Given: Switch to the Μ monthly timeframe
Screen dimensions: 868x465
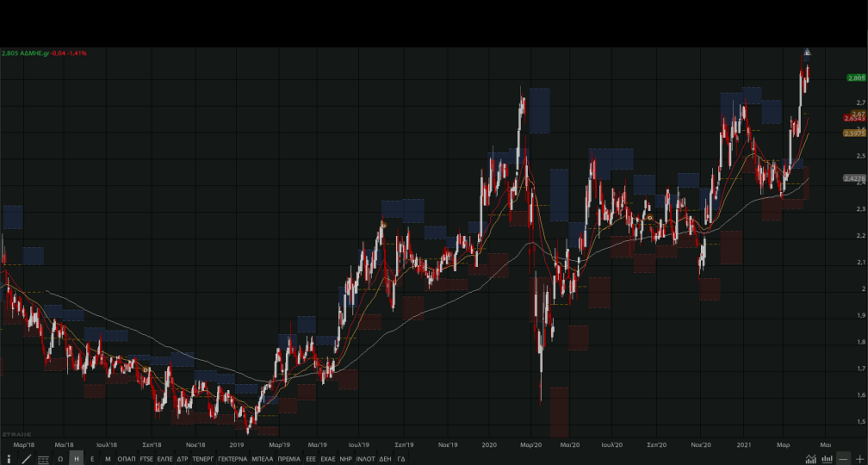Looking at the screenshot, I should (108, 459).
